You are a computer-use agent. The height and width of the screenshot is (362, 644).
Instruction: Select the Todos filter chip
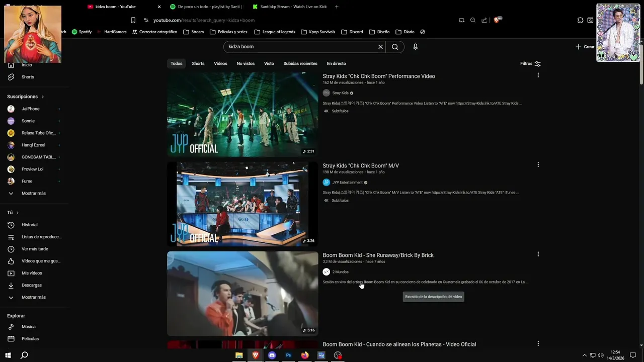176,64
